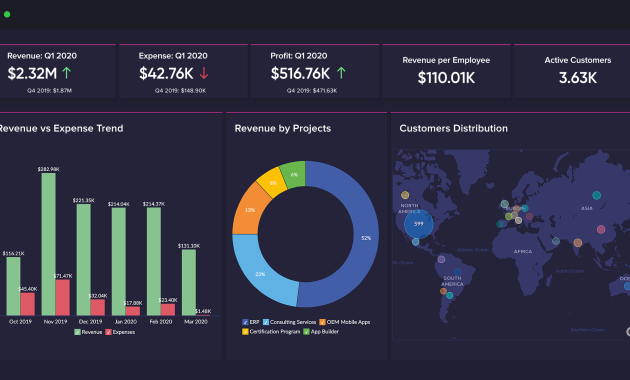Toggle the Revenue legend checkbox

point(77,332)
